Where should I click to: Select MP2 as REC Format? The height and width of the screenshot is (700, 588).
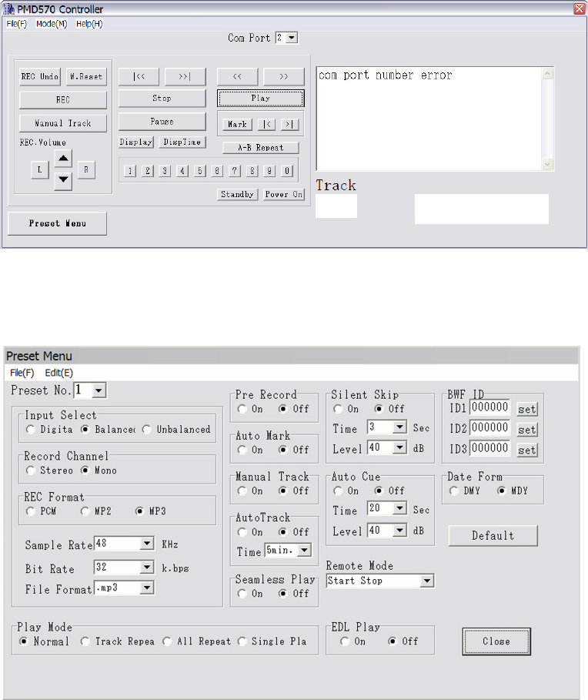(x=85, y=511)
